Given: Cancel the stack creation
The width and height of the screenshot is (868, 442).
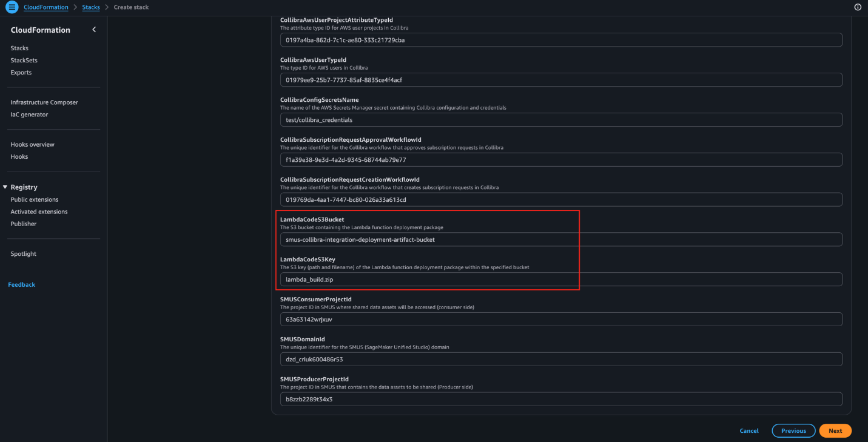Looking at the screenshot, I should click(x=749, y=430).
